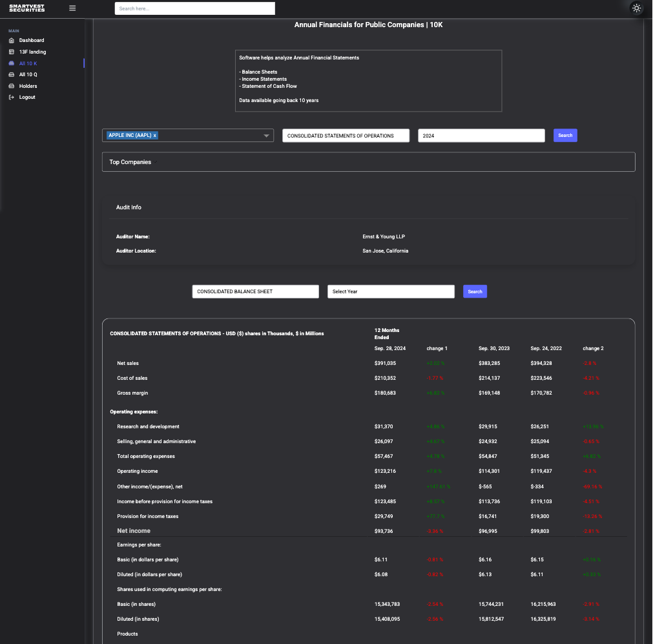Viewport: 653px width, 644px height.
Task: Click the 13F landing table icon
Action: 12,52
